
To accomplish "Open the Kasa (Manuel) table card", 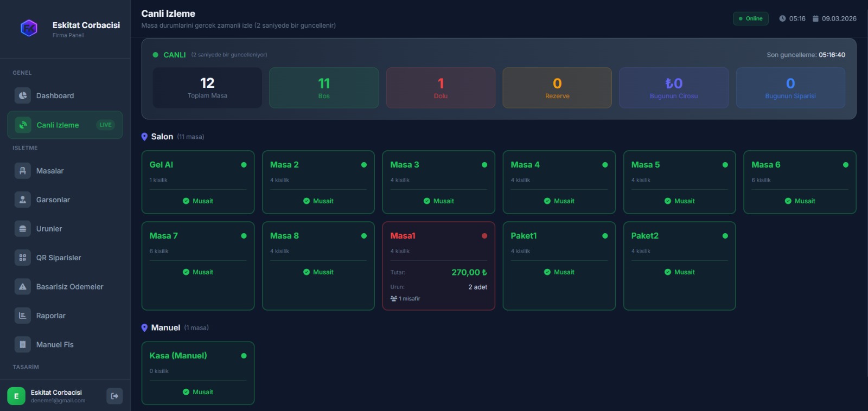I will [198, 373].
